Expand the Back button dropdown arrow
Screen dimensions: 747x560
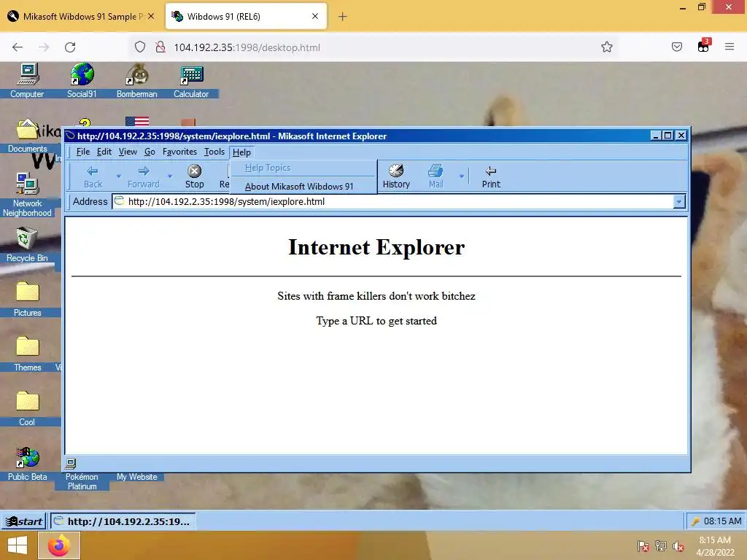(119, 176)
